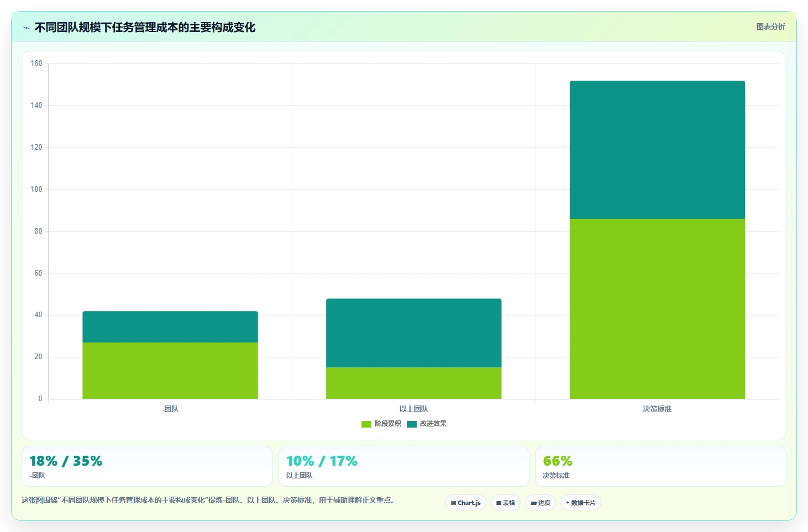Click the teal segment of the 决策标准 bar
The height and width of the screenshot is (532, 808).
(657, 150)
